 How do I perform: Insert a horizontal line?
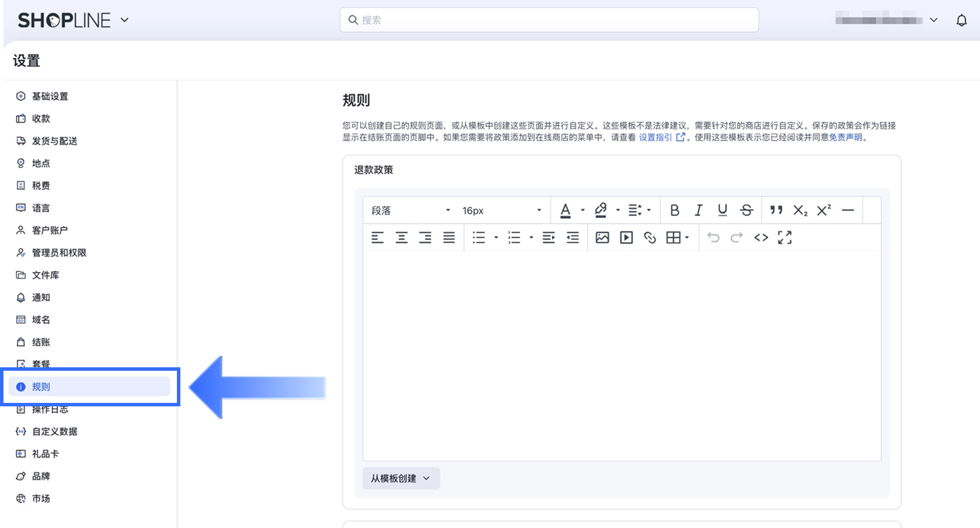coord(848,211)
